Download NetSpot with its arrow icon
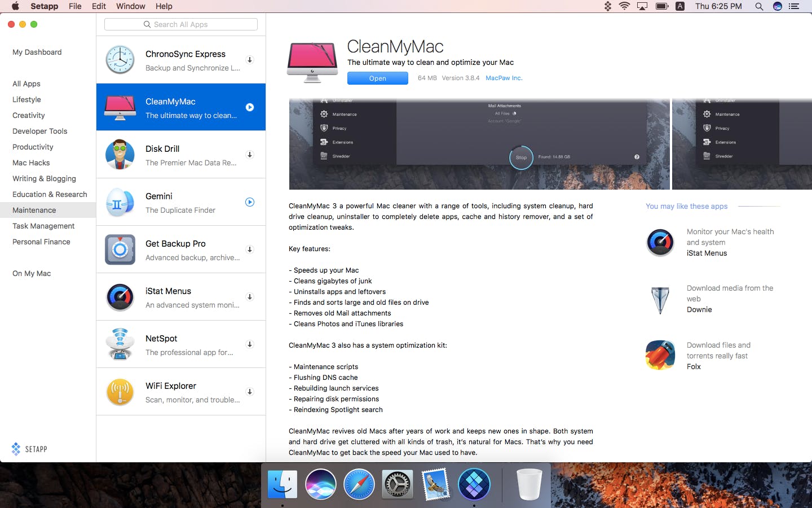This screenshot has height=508, width=812. click(250, 344)
